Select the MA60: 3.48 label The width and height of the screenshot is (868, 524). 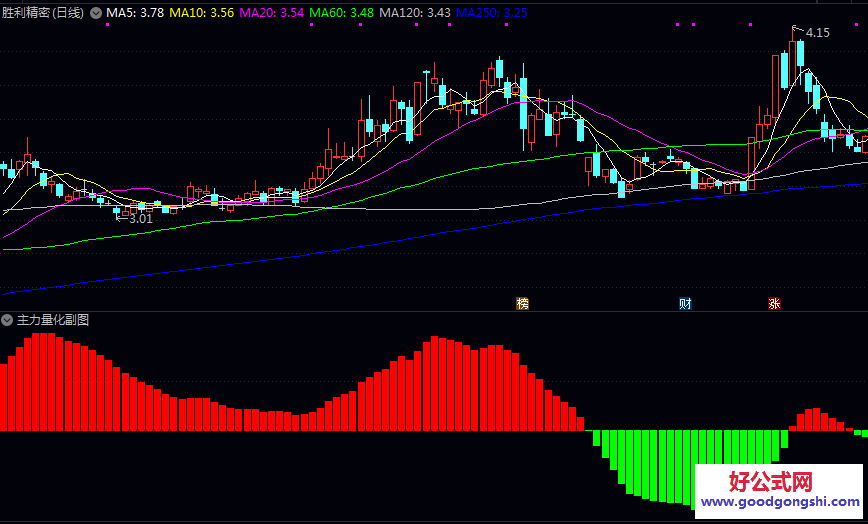(342, 13)
